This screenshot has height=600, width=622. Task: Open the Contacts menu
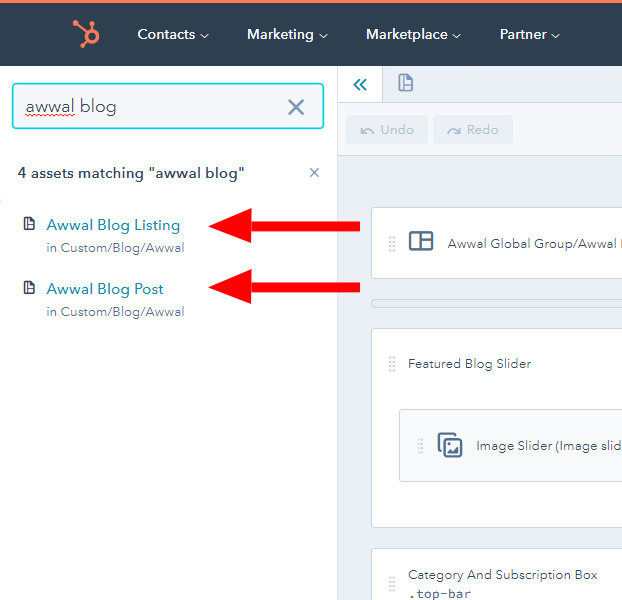click(x=173, y=35)
